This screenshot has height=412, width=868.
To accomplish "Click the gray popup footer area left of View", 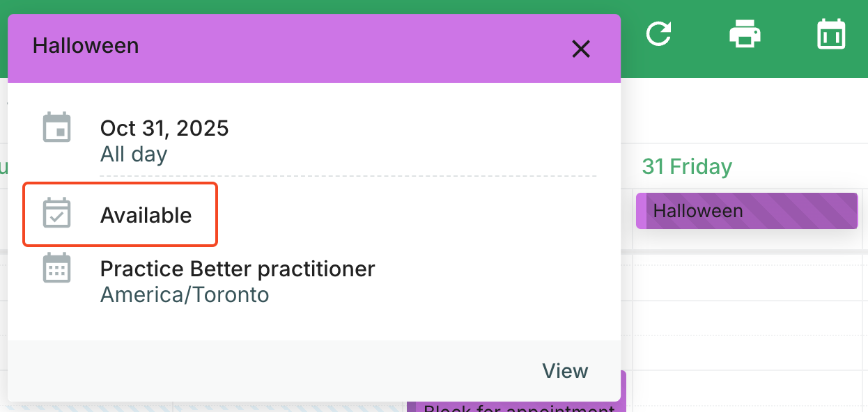I will point(279,371).
